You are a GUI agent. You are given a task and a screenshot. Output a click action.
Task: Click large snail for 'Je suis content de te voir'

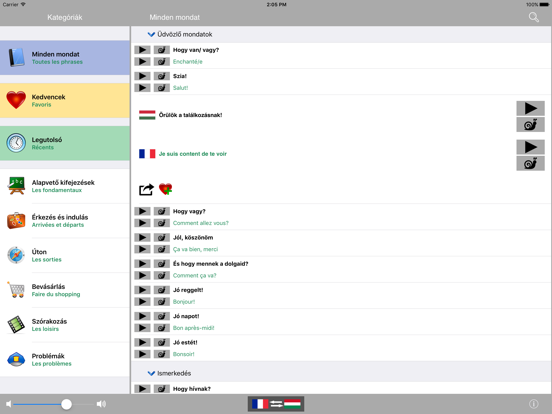531,164
